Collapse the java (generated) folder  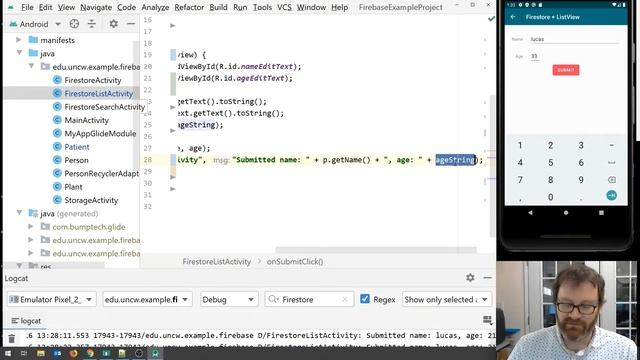pyautogui.click(x=19, y=213)
